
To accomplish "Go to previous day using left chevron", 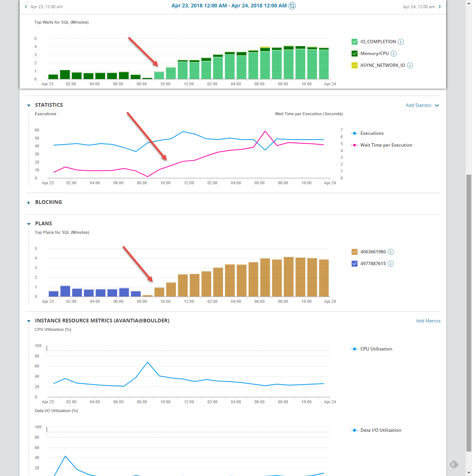I will pos(26,7).
